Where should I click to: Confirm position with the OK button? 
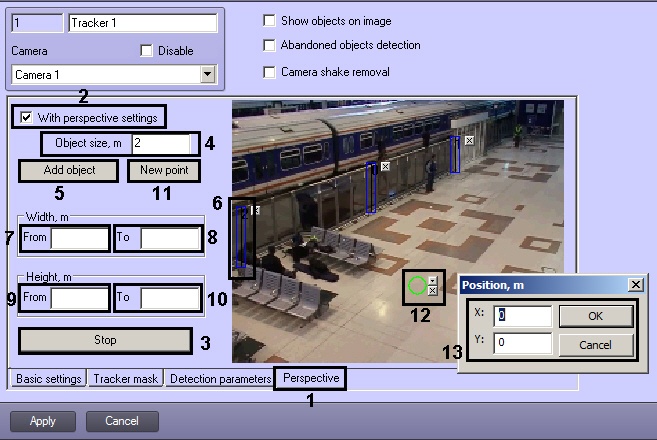595,317
